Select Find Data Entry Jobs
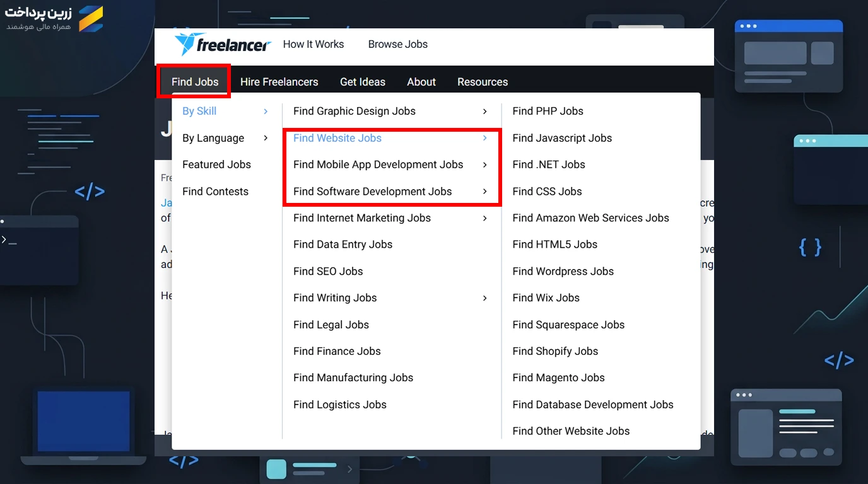This screenshot has width=868, height=484. [343, 245]
